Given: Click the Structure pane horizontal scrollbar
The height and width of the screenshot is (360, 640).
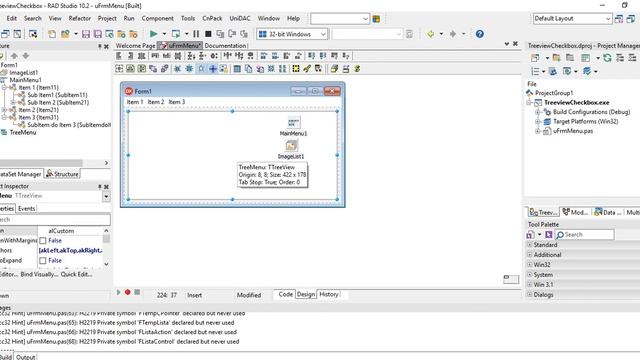Looking at the screenshot, I should (x=41, y=163).
